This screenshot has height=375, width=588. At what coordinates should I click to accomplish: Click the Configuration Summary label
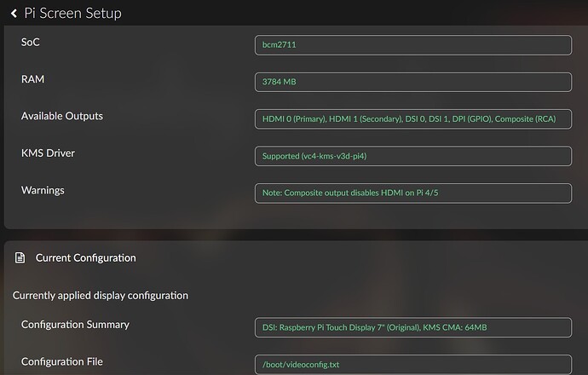pyautogui.click(x=75, y=325)
